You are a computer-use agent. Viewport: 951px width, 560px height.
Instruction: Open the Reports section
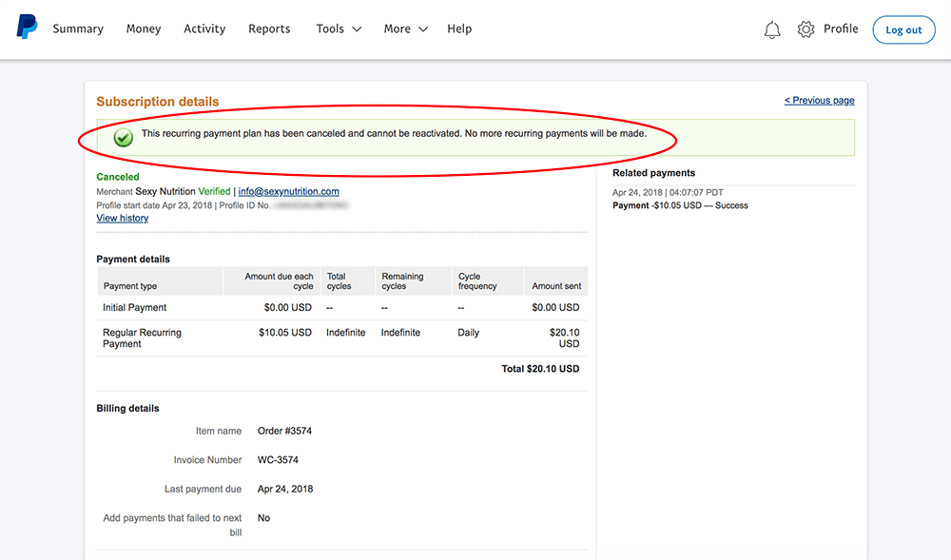pos(269,29)
